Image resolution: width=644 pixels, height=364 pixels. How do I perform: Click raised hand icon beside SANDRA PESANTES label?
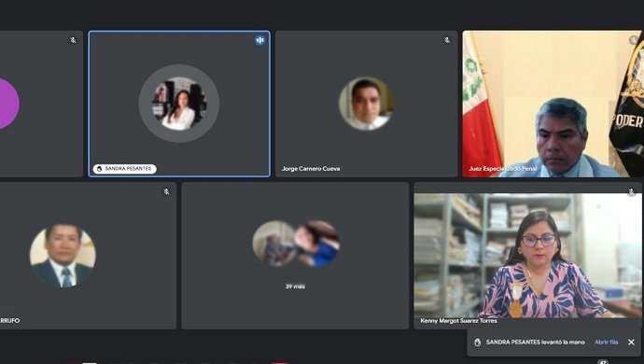(99, 169)
